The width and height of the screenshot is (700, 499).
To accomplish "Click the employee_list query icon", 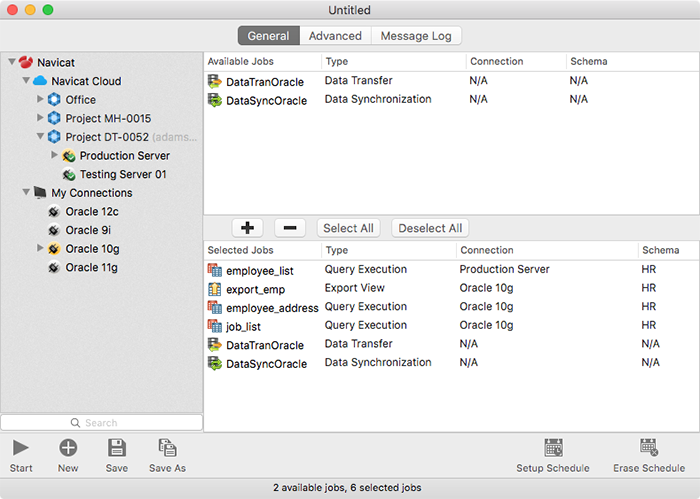I will (x=215, y=270).
